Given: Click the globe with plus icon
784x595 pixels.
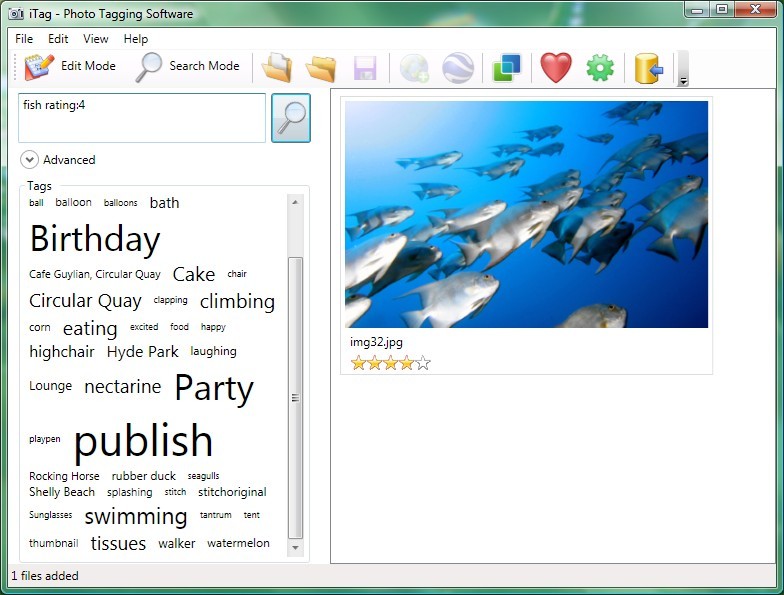Looking at the screenshot, I should tap(414, 68).
